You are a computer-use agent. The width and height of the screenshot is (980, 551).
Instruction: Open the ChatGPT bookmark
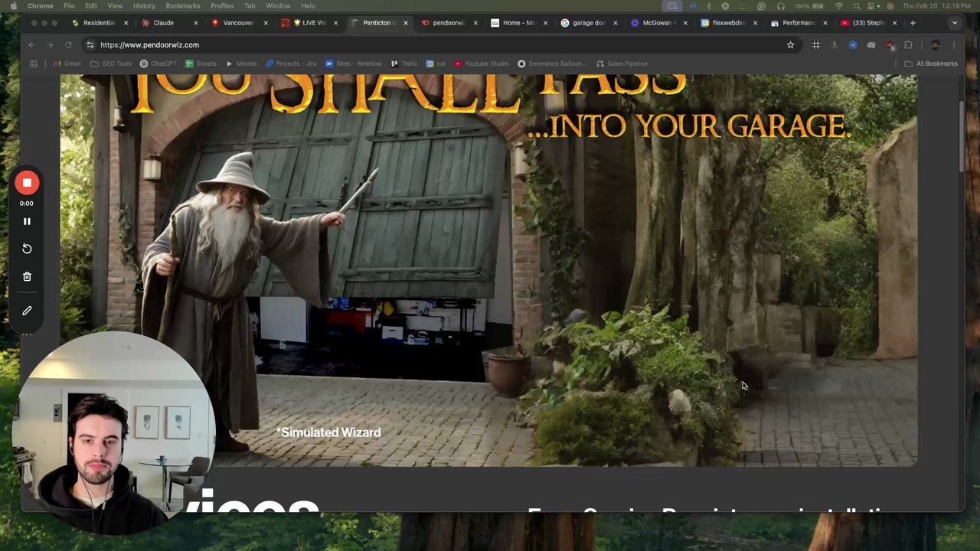pos(158,64)
